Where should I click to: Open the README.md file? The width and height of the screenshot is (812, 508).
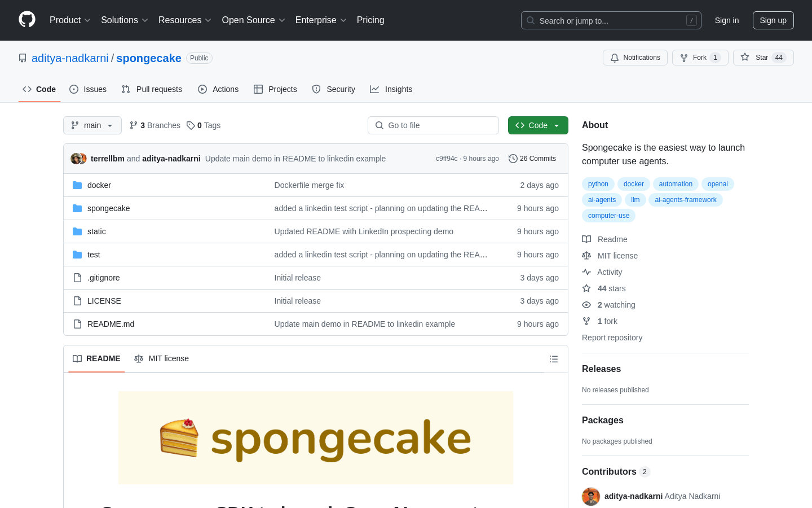(111, 324)
